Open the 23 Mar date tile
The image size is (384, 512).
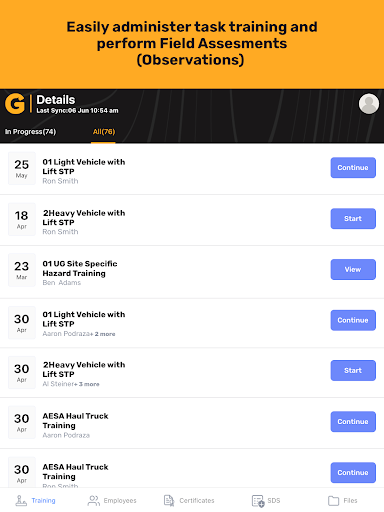coord(22,270)
